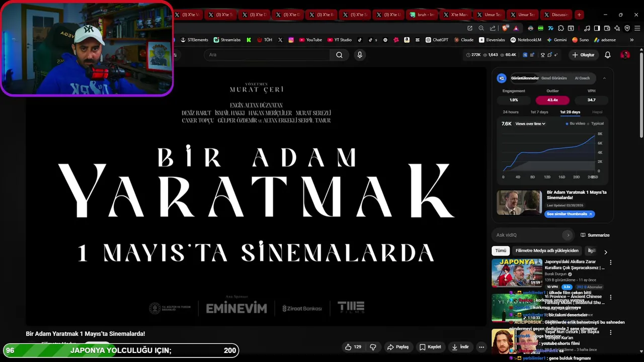Toggle Bu video series in chart legend
This screenshot has height=362, width=644.
(x=576, y=124)
